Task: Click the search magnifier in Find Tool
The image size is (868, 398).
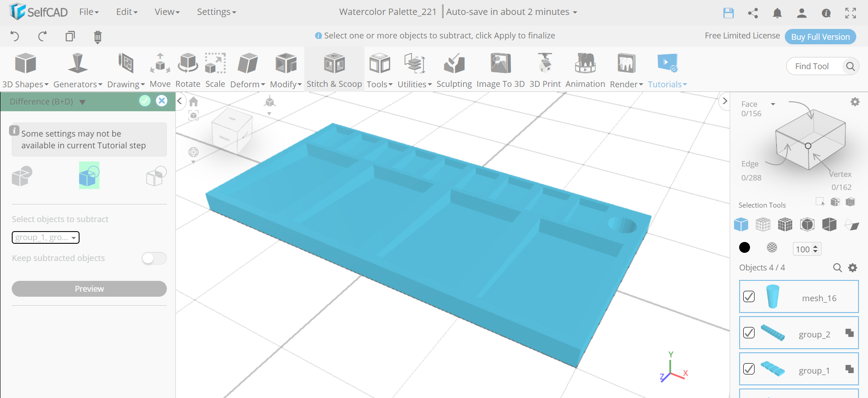Action: (850, 66)
